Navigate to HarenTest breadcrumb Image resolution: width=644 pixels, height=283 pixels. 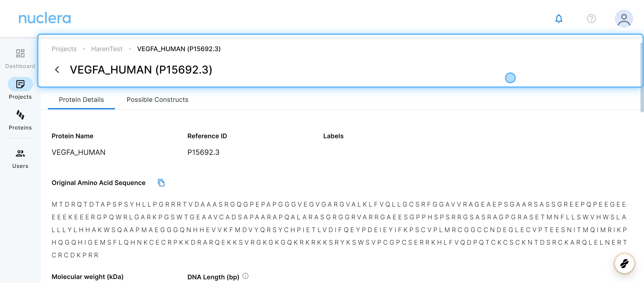[x=107, y=49]
